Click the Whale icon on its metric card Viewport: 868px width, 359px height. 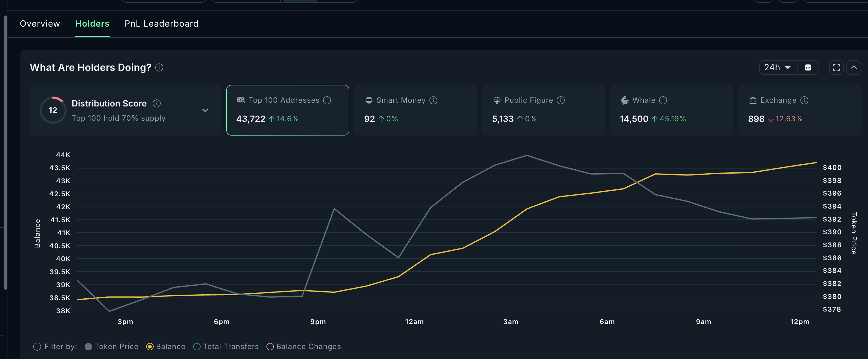(x=624, y=100)
